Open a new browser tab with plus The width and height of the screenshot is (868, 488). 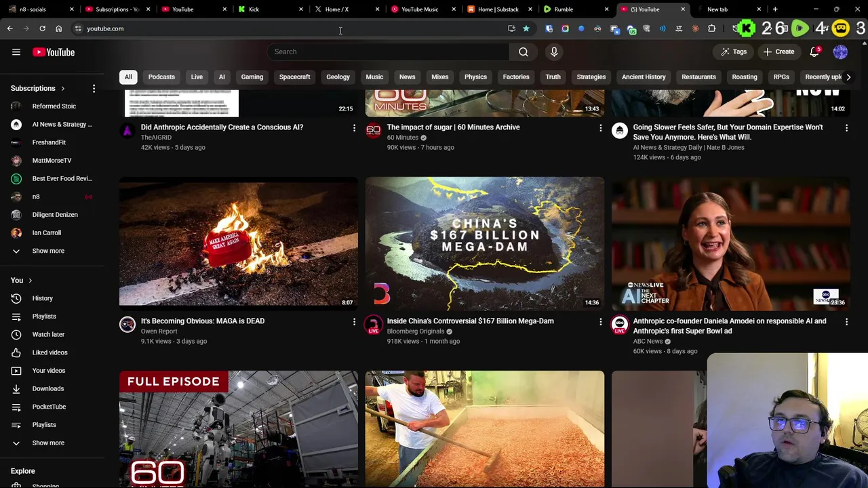click(775, 9)
